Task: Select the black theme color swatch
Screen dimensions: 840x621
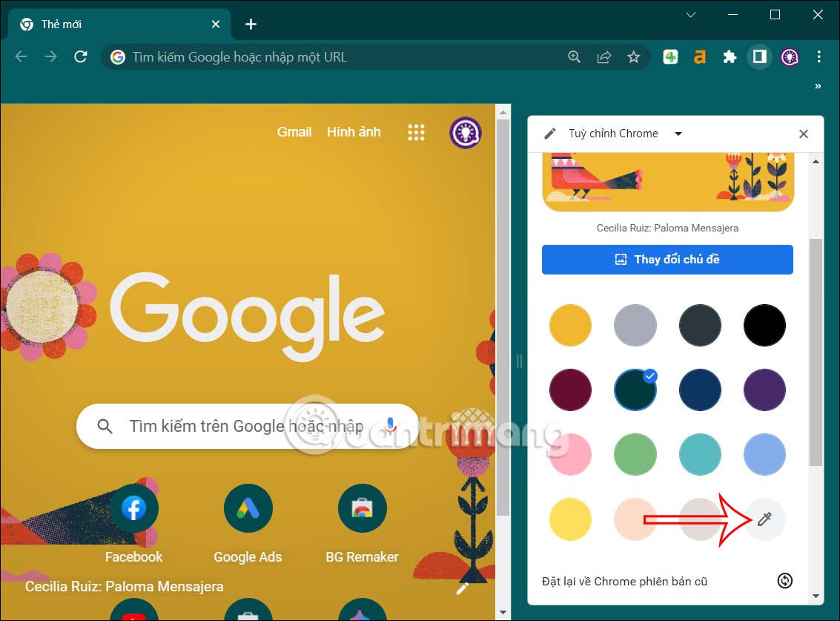Action: pos(764,325)
